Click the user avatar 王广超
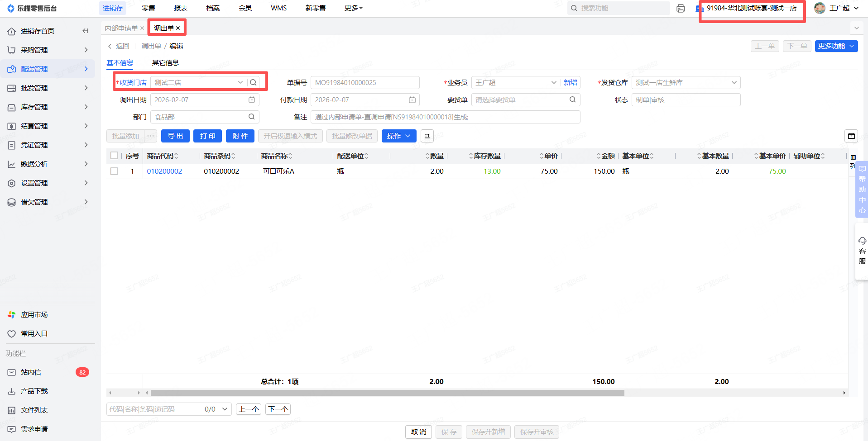Screen dimensions: 868x441 coord(820,8)
